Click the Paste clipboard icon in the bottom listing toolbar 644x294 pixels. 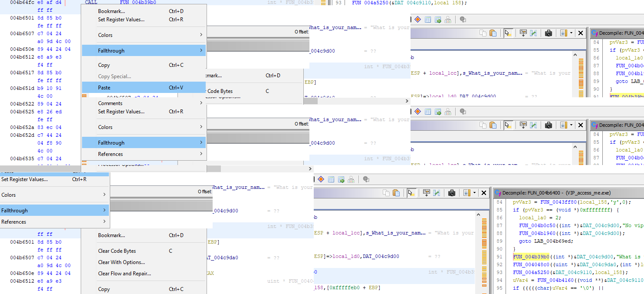tap(396, 193)
